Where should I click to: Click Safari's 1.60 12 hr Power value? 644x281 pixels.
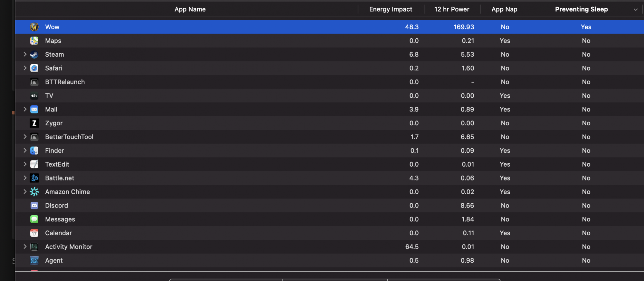tap(468, 68)
